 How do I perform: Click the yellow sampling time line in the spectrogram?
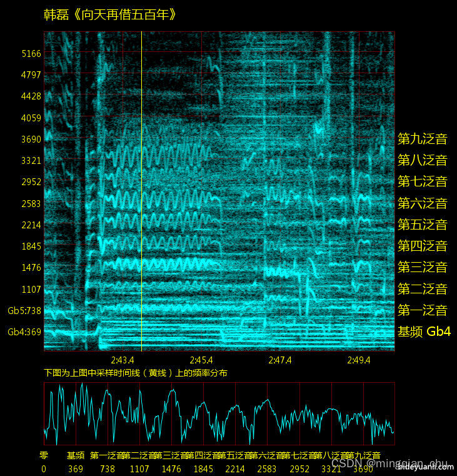[141, 191]
